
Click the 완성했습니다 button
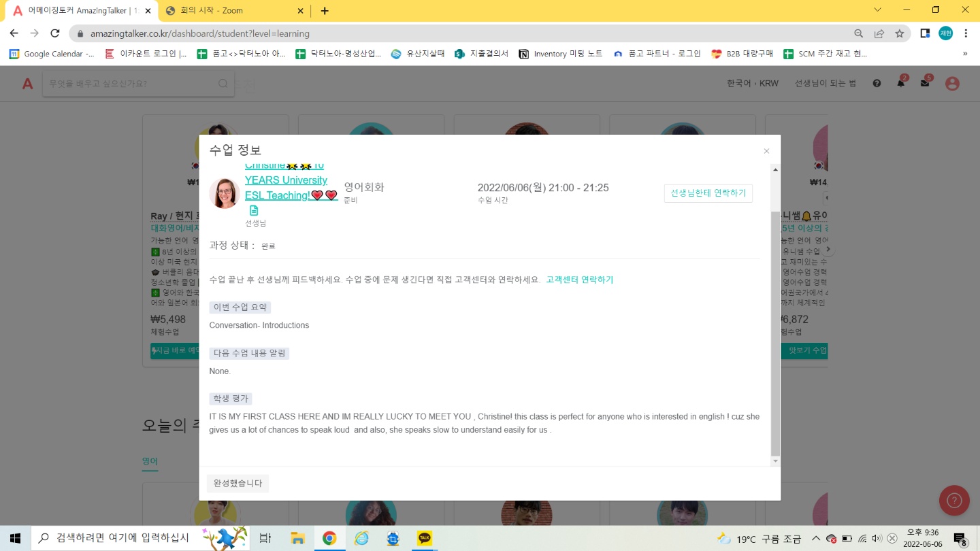pos(238,483)
